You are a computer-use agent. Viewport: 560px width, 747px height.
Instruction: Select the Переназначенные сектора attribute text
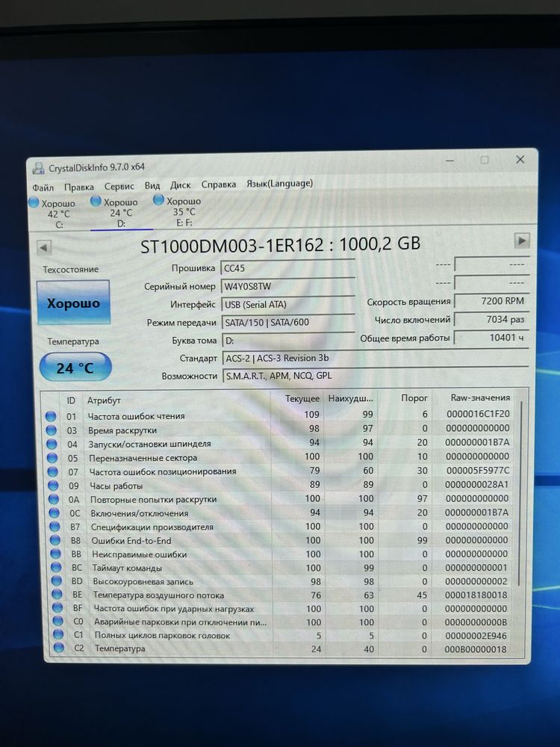tap(143, 458)
